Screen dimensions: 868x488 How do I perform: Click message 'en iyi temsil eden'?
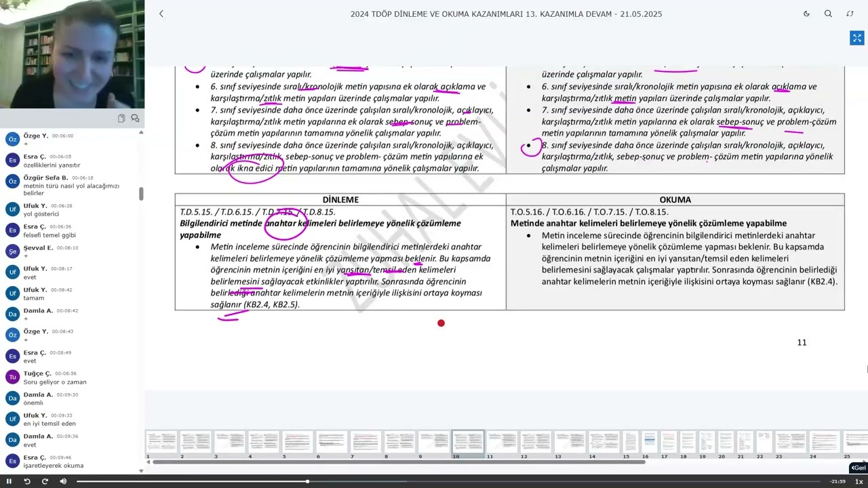tap(50, 424)
